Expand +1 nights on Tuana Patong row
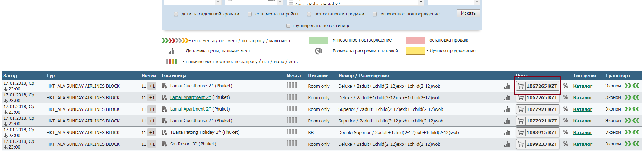 pyautogui.click(x=152, y=133)
